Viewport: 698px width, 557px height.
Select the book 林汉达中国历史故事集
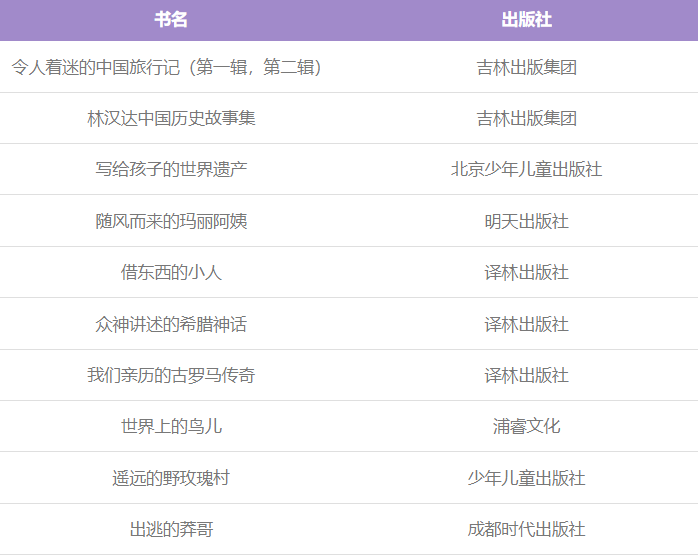coord(171,118)
